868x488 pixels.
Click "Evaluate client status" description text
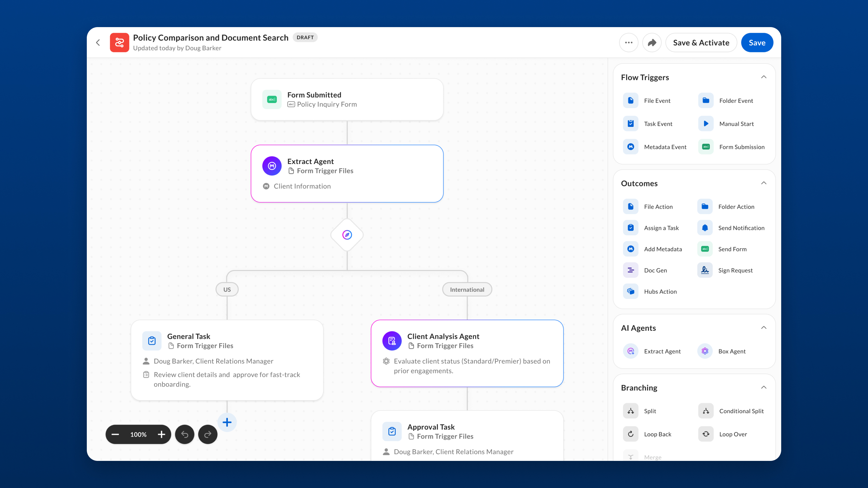pyautogui.click(x=472, y=366)
